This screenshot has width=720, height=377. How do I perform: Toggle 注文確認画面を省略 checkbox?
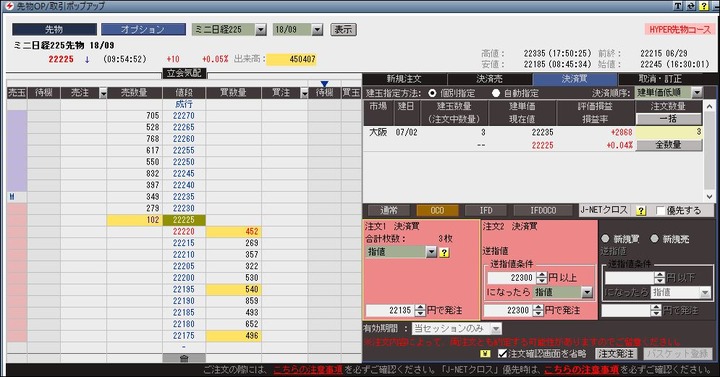[502, 354]
